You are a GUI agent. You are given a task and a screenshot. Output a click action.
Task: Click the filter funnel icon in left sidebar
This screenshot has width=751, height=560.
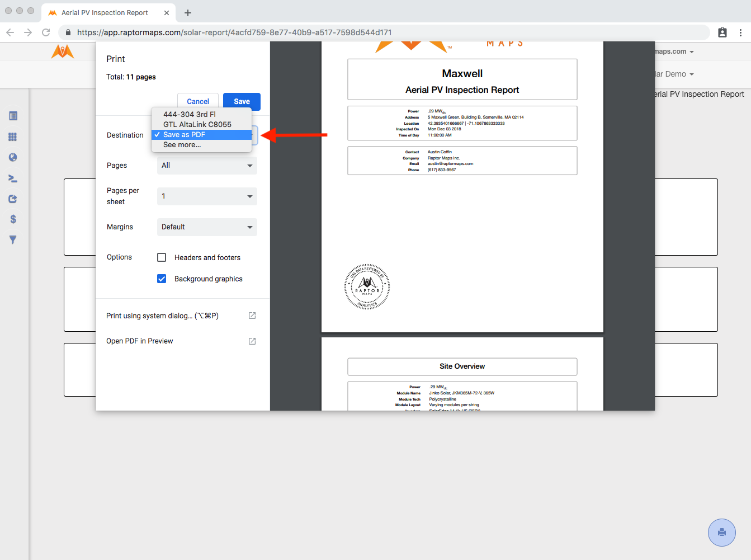pos(13,240)
